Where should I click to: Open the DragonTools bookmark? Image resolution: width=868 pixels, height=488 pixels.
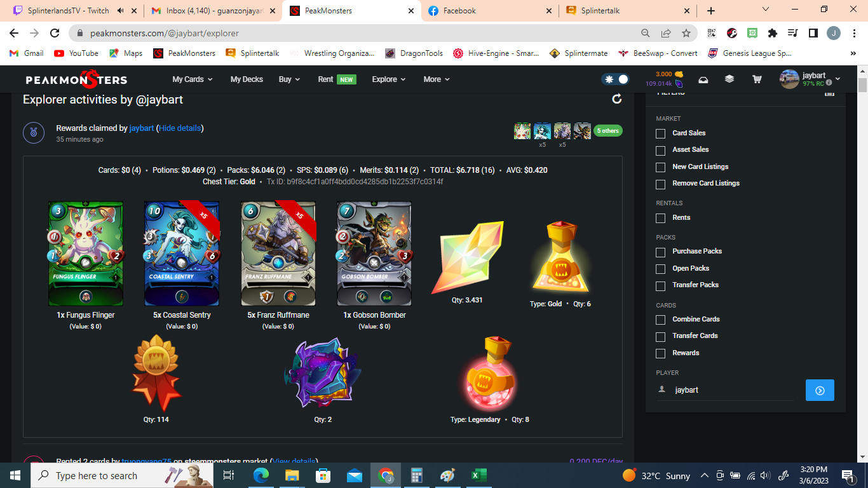tap(414, 53)
